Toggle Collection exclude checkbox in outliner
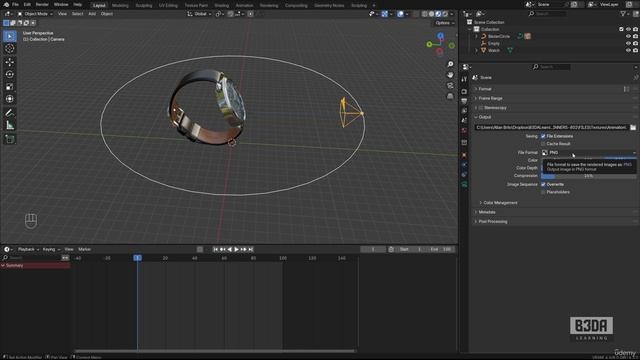This screenshot has width=640, height=360. [621, 29]
